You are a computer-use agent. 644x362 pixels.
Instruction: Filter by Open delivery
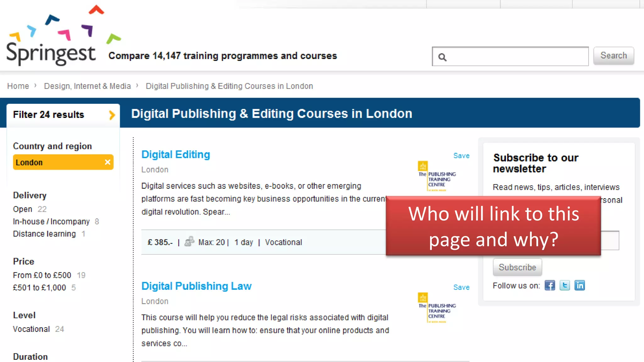pos(23,209)
